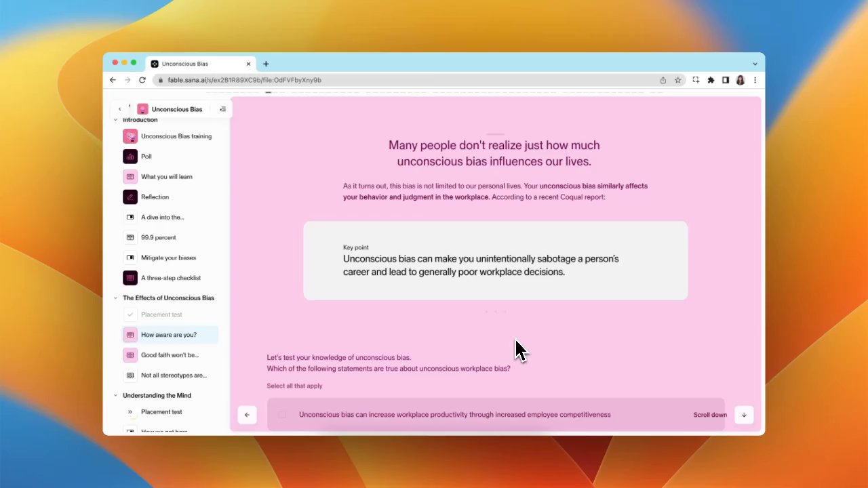Image resolution: width=868 pixels, height=488 pixels.
Task: Open the Reflection lesson title
Action: (155, 197)
